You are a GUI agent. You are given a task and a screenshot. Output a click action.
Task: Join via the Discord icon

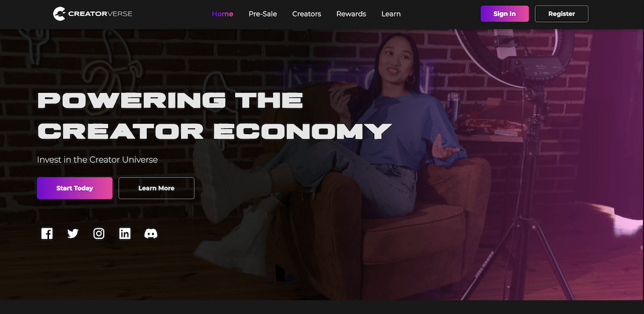tap(151, 234)
